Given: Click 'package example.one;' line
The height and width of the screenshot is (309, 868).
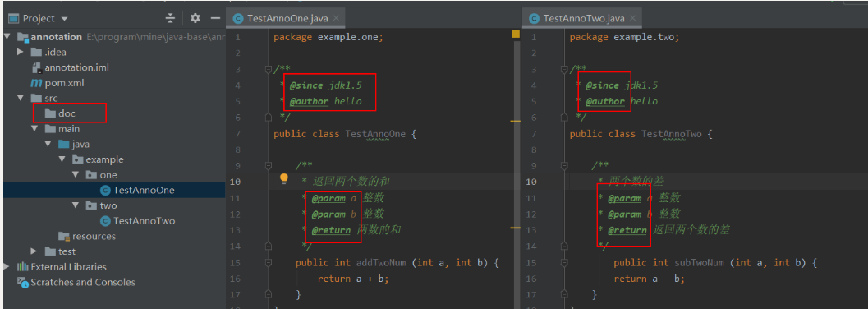Looking at the screenshot, I should click(328, 37).
